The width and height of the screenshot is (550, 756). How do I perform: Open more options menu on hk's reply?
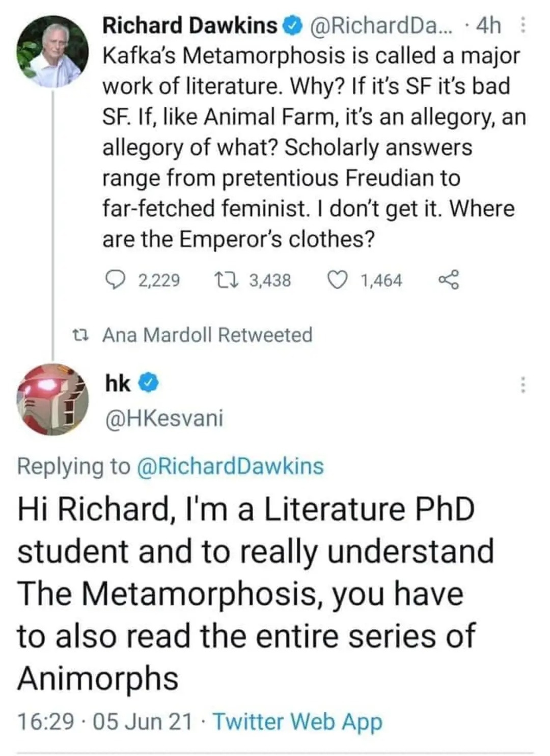coord(522,384)
